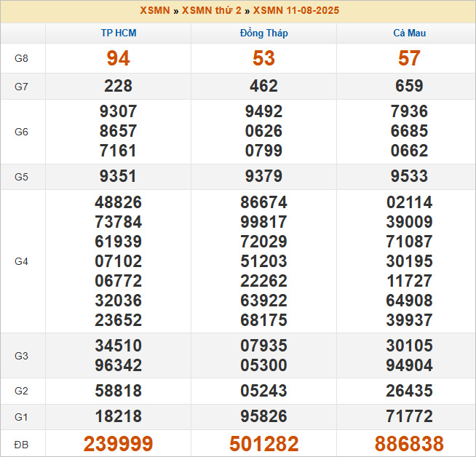This screenshot has height=457, width=476.
Task: Open the 'XSMN thứ 2' header link
Action: [212, 11]
